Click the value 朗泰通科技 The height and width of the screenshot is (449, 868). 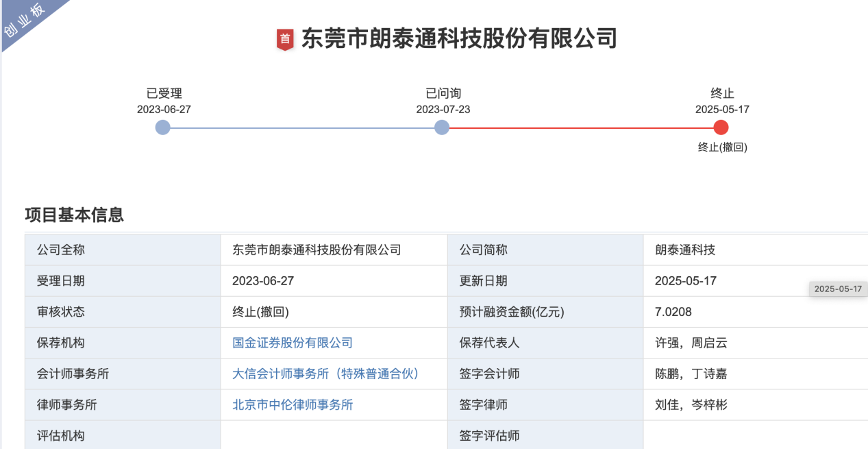[x=685, y=250]
